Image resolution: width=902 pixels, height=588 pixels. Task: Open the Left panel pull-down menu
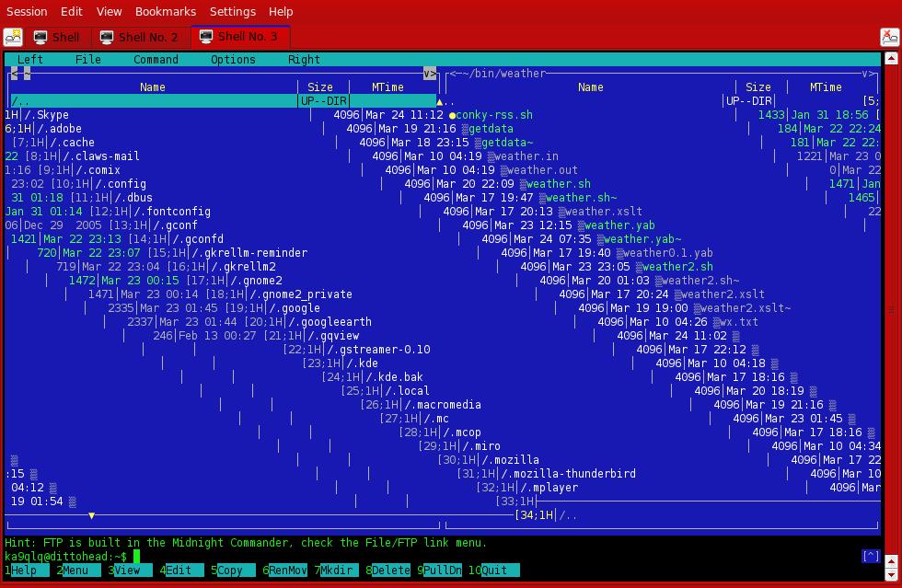(30, 60)
